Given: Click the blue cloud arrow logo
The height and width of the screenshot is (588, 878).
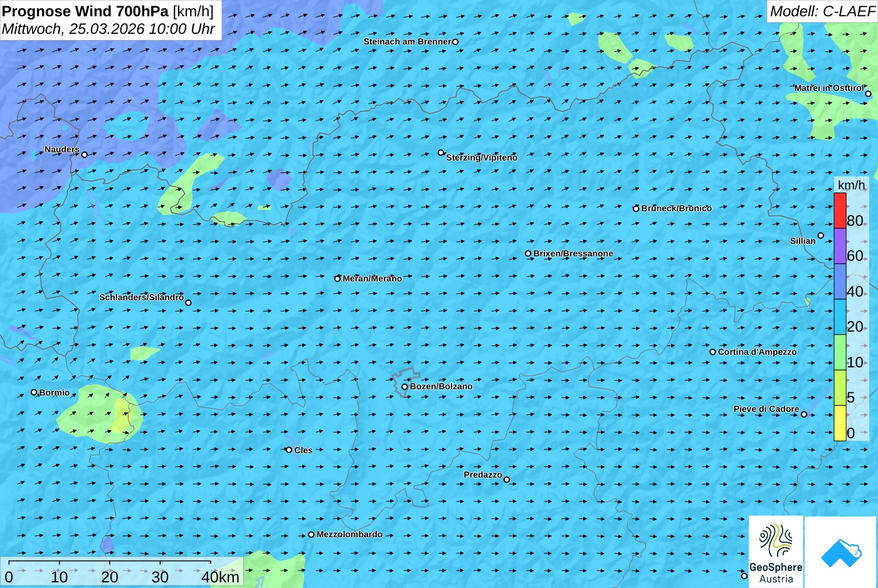Looking at the screenshot, I should tap(841, 552).
